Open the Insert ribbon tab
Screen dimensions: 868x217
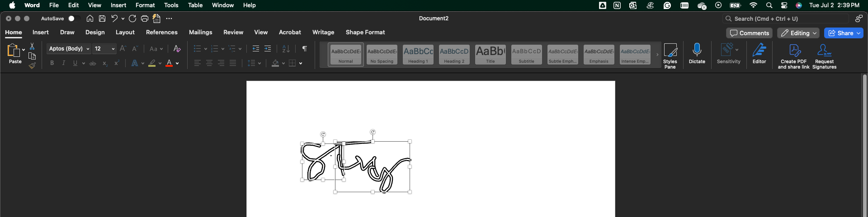coord(40,32)
